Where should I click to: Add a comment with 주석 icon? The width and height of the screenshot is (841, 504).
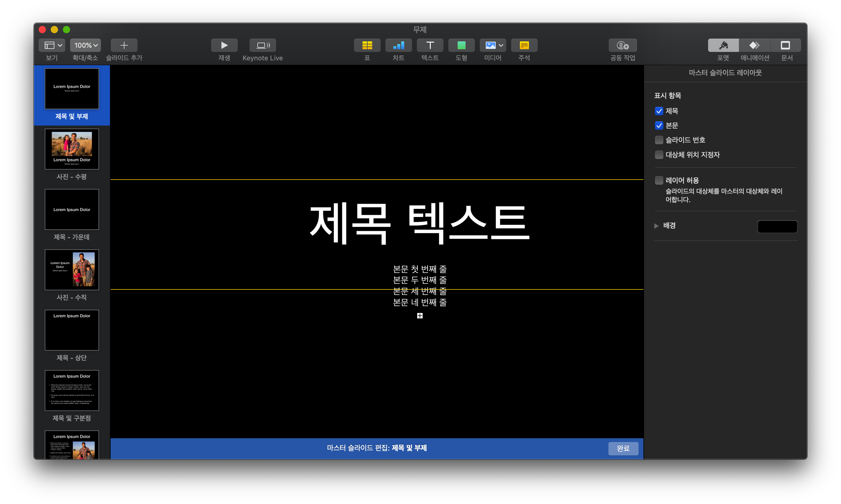click(x=524, y=45)
